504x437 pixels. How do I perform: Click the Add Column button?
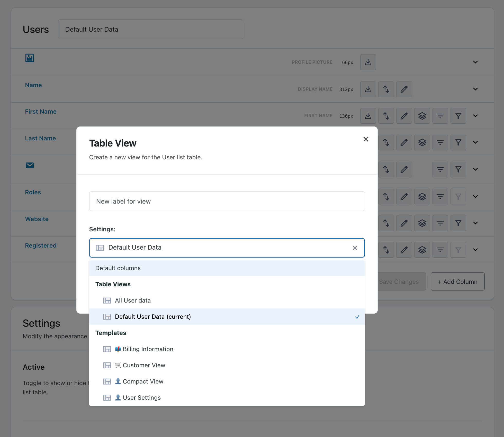[x=457, y=282]
